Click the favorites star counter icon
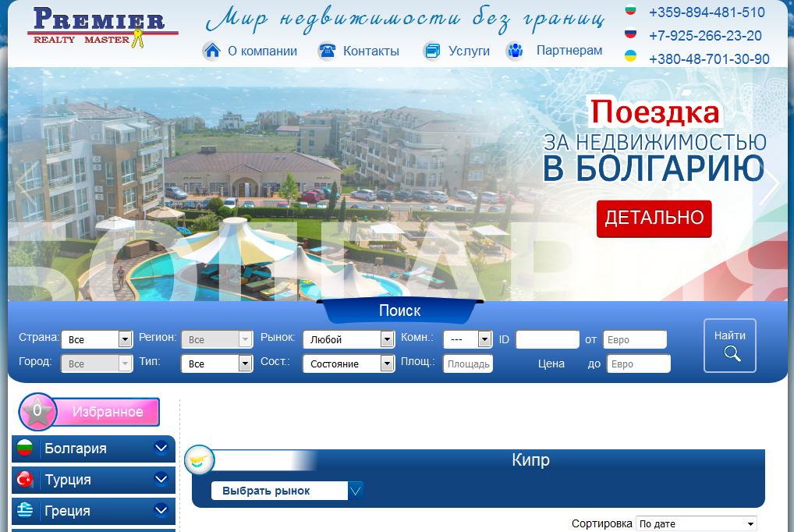 (37, 411)
